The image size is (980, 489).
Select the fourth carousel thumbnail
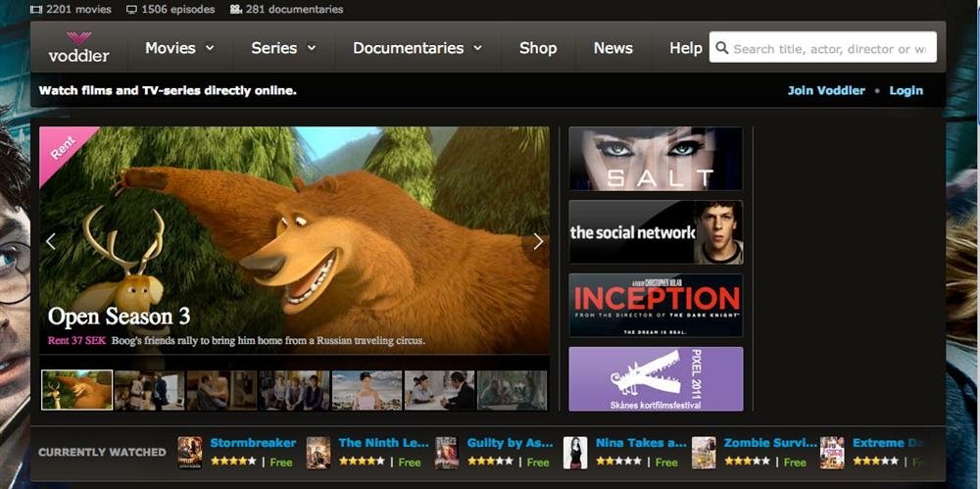294,390
